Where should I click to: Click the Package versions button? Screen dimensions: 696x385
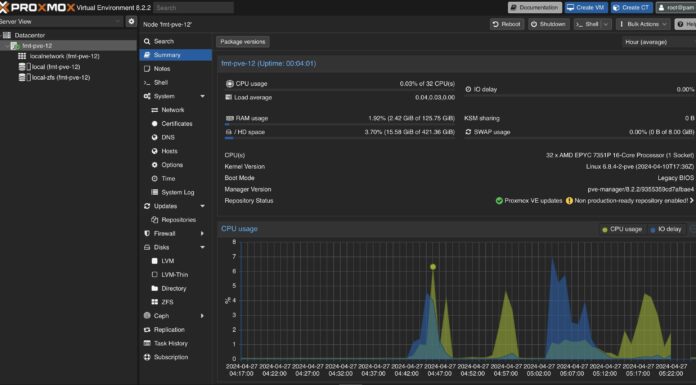tap(242, 42)
